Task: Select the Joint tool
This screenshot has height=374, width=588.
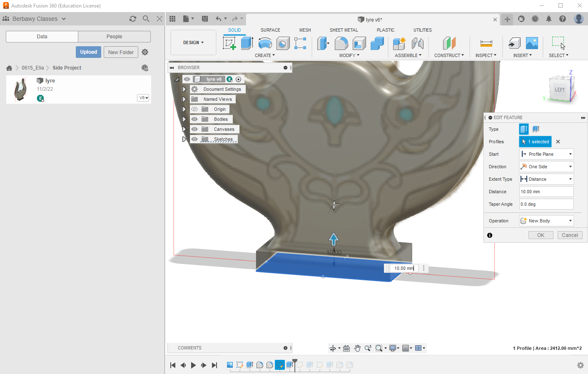Action: tap(417, 43)
